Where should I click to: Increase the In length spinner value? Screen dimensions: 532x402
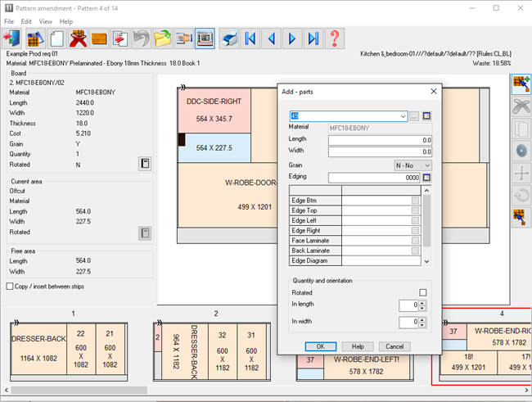pos(423,302)
